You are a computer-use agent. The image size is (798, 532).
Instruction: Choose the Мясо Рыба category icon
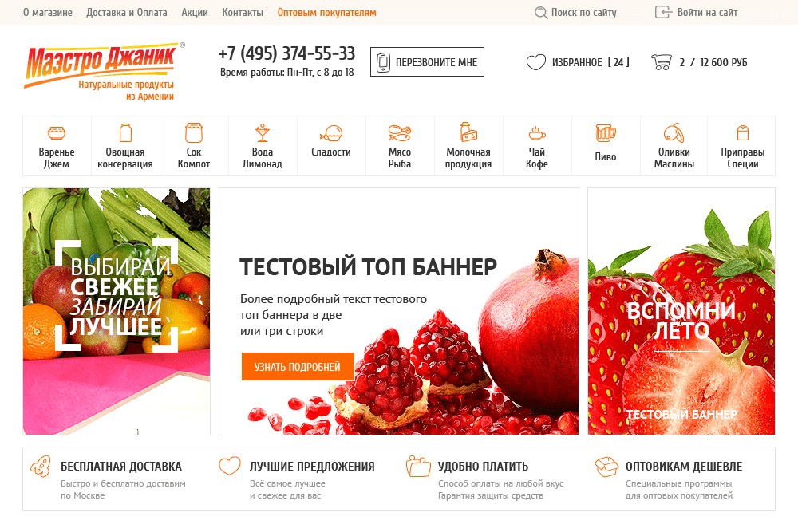400,132
